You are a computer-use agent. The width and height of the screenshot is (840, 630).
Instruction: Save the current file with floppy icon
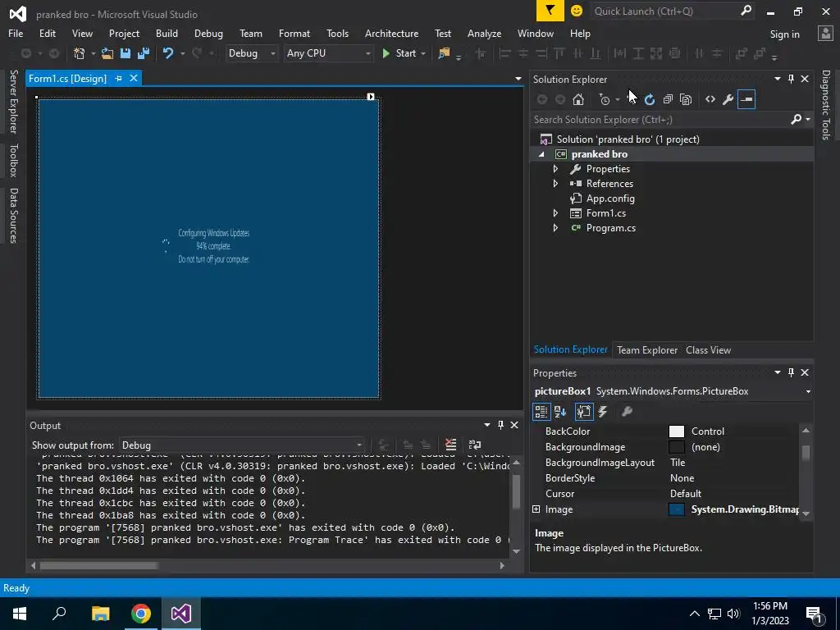(x=126, y=53)
